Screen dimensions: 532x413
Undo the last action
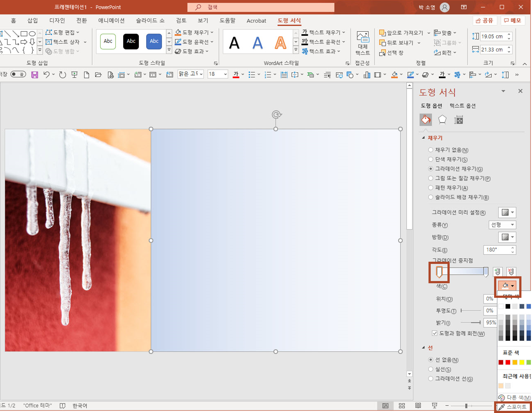coord(46,75)
